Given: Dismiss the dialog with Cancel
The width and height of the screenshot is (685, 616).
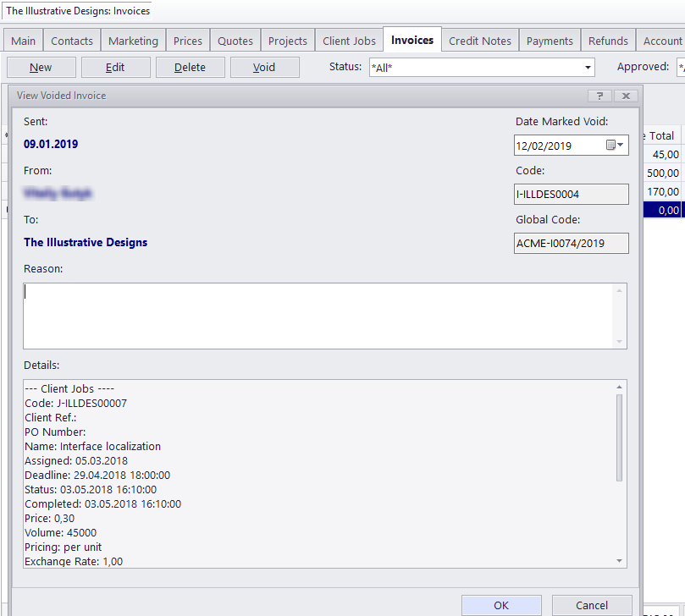Looking at the screenshot, I should [x=592, y=605].
